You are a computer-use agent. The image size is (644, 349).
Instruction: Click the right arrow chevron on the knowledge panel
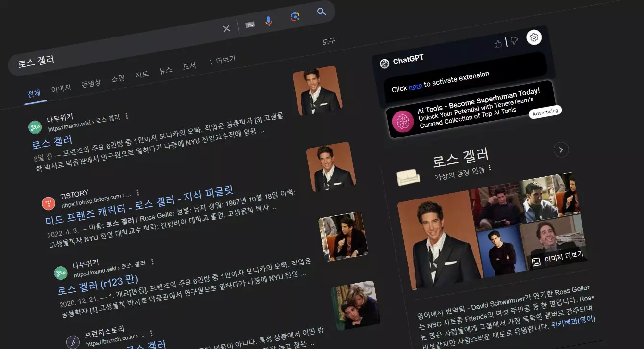tap(561, 150)
